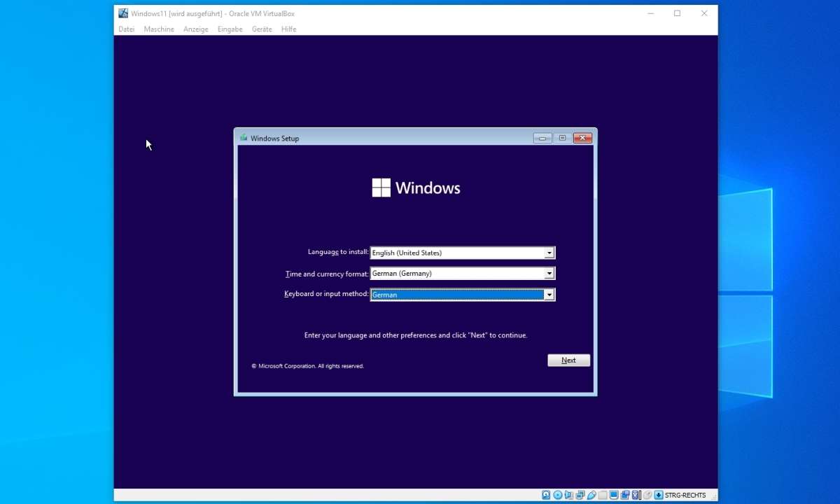Open the Anzeige menu
840x504 pixels.
click(196, 29)
